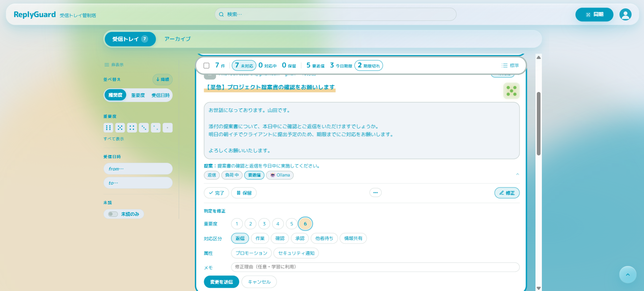
Task: Click the green five-dot importance badge
Action: point(511,91)
